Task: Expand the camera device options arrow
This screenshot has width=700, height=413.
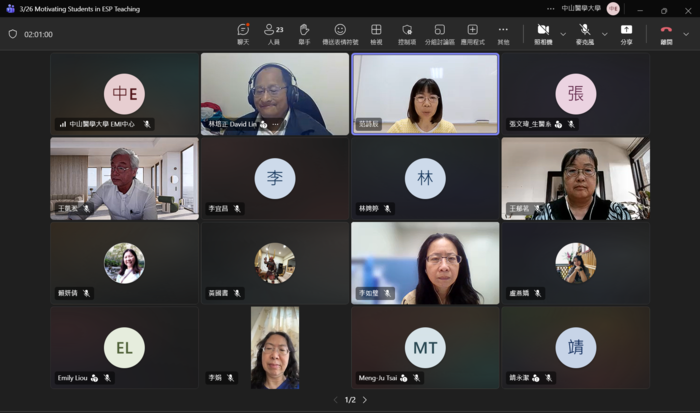Action: click(x=563, y=33)
